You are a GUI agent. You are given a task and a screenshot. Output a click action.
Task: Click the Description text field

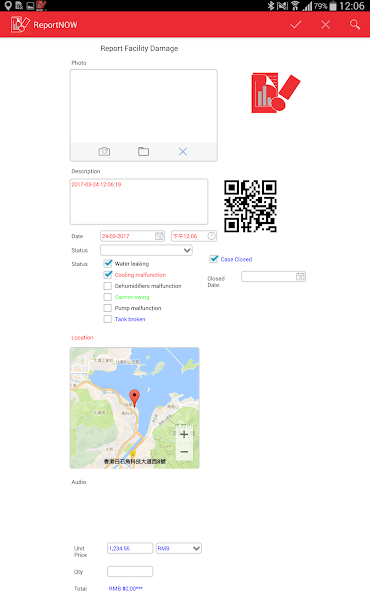(x=139, y=202)
